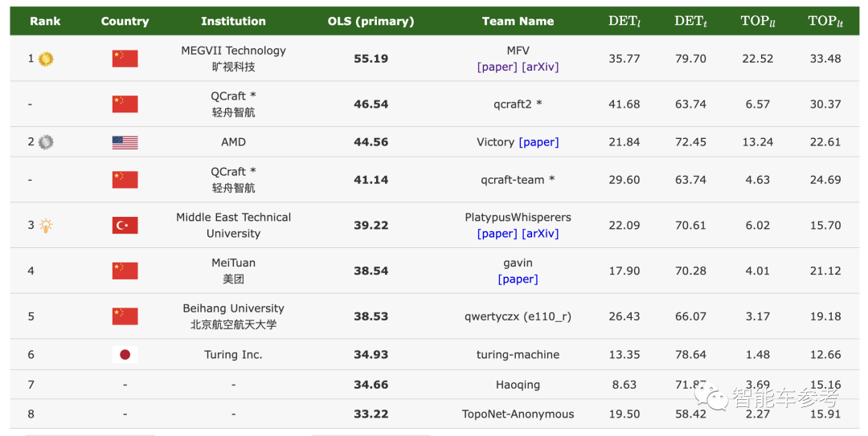Screen dimensions: 868x436
Task: Click the silver medal icon at rank 2
Action: [x=46, y=142]
